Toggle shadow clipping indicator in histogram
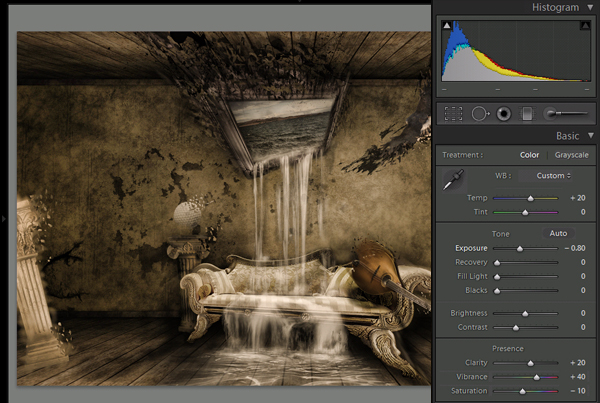This screenshot has height=403, width=600. click(x=446, y=27)
